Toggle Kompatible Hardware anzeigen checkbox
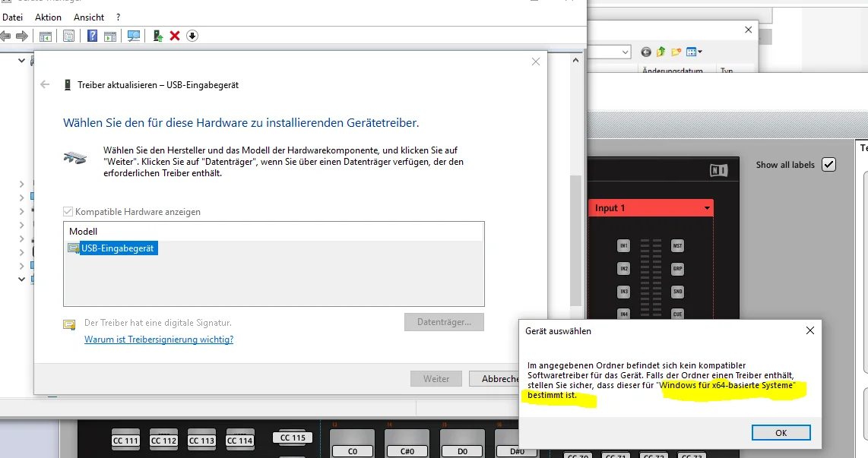 pyautogui.click(x=68, y=211)
